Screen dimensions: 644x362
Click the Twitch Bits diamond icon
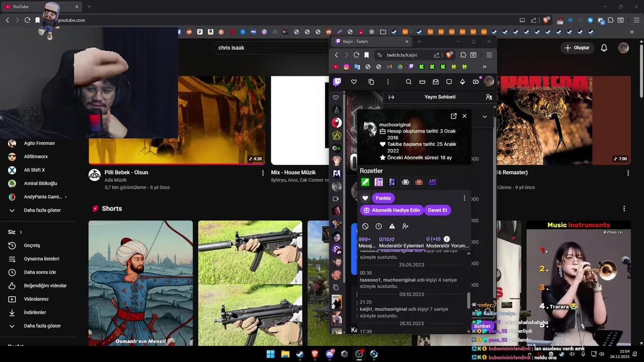pyautogui.click(x=462, y=82)
